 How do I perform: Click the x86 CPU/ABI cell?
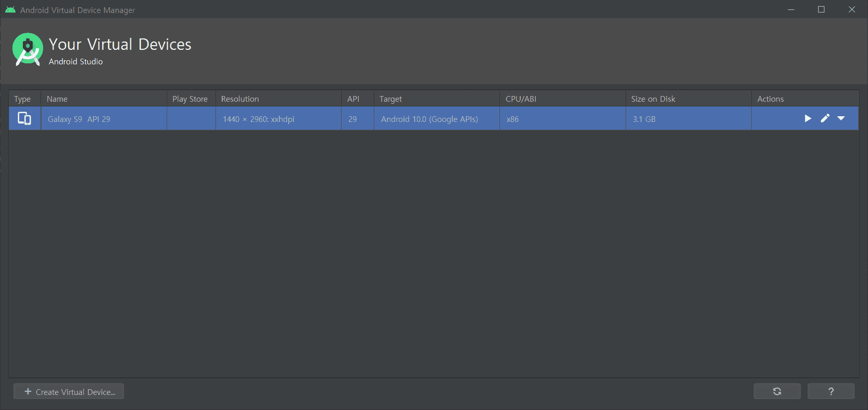[563, 118]
